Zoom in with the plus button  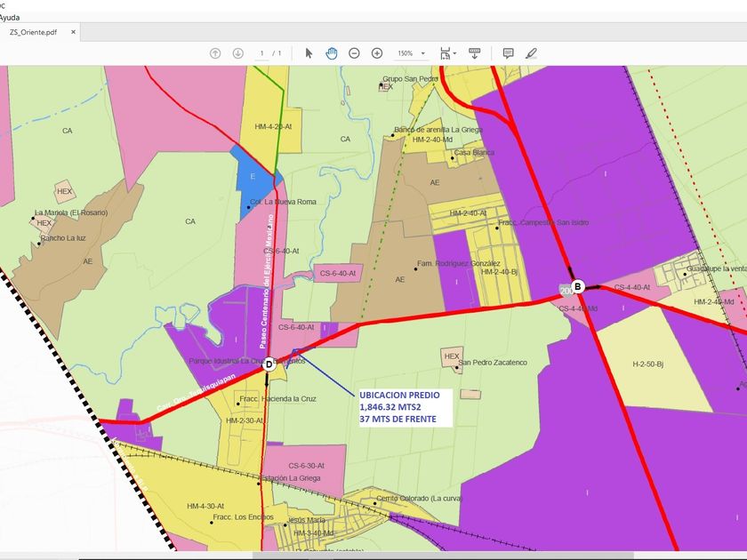coord(377,53)
